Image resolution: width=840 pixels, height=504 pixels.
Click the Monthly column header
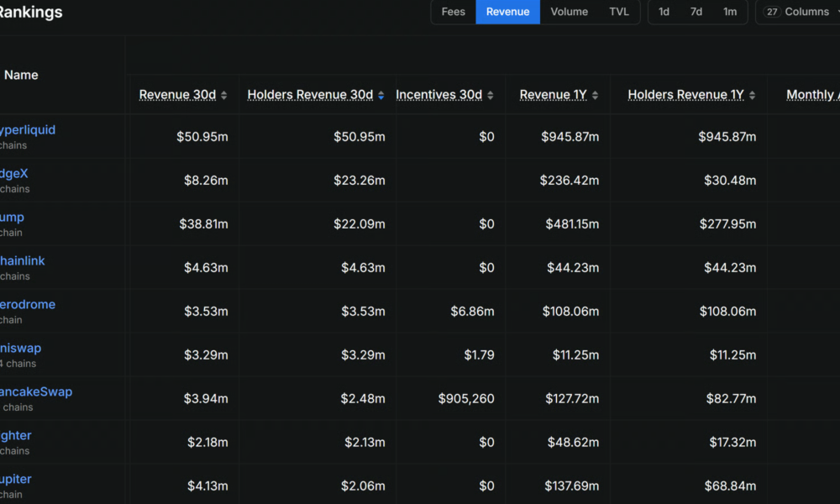tap(812, 95)
